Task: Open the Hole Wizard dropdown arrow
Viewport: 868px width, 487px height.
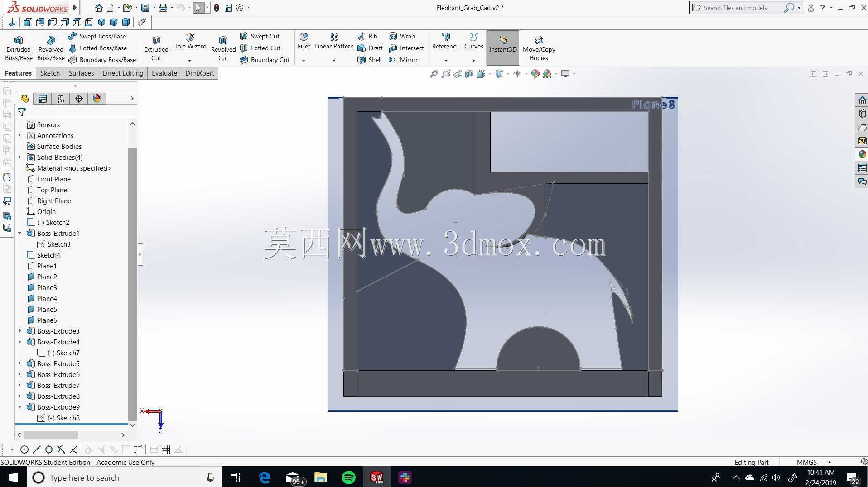Action: click(x=189, y=61)
